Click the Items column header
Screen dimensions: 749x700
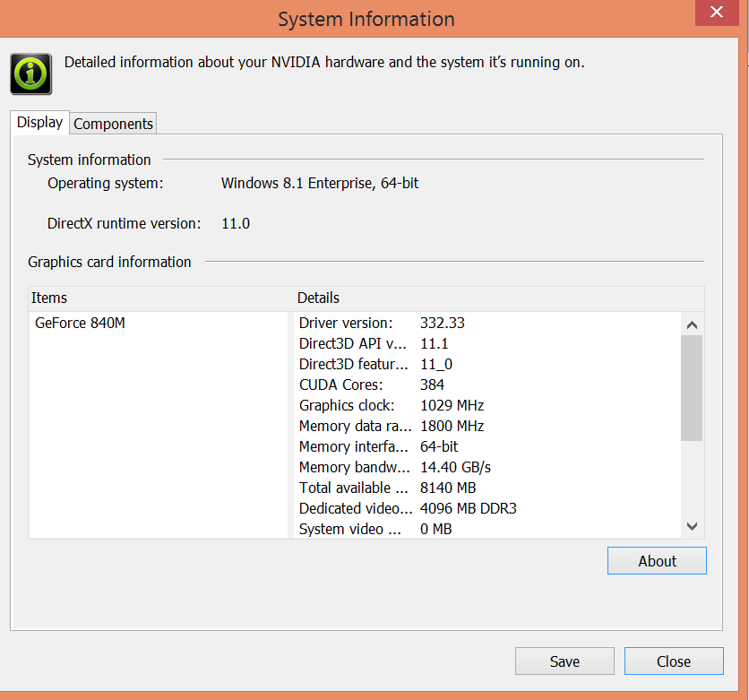point(161,298)
